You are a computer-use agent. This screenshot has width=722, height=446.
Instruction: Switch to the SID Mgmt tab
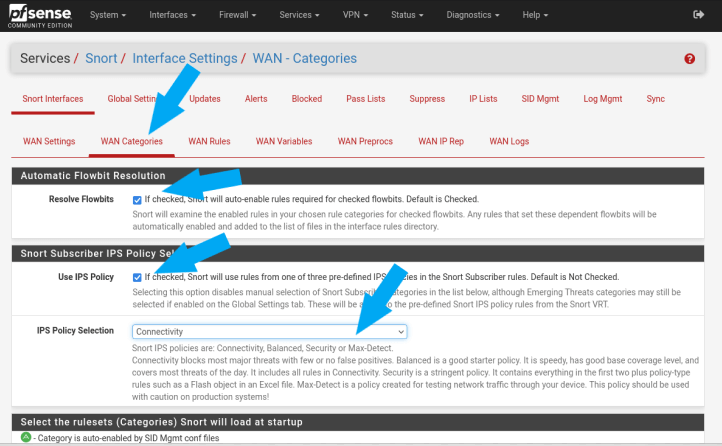(540, 99)
